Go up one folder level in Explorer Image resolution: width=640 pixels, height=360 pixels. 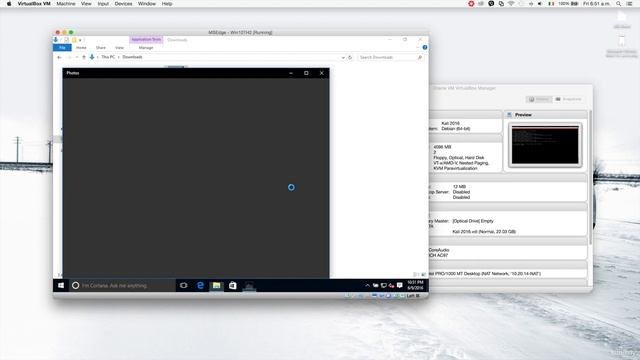pyautogui.click(x=84, y=57)
